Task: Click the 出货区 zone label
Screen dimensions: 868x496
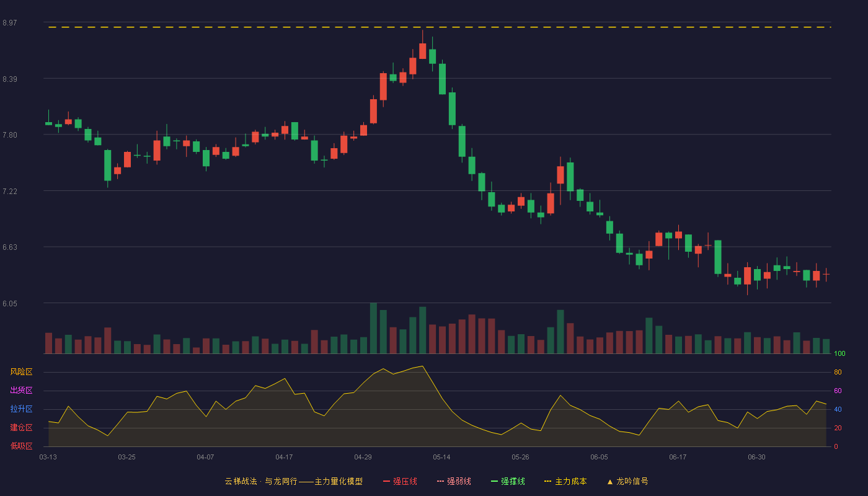Action: [21, 391]
